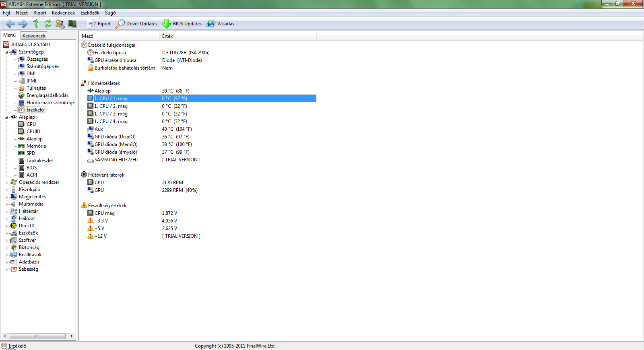Click the DMI icon in the tree

(x=21, y=74)
